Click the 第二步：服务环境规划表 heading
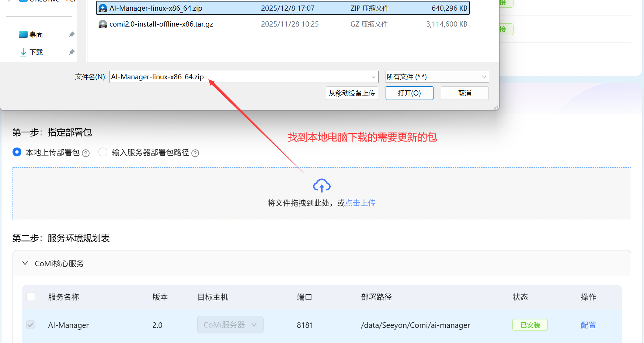644x343 pixels. tap(61, 238)
